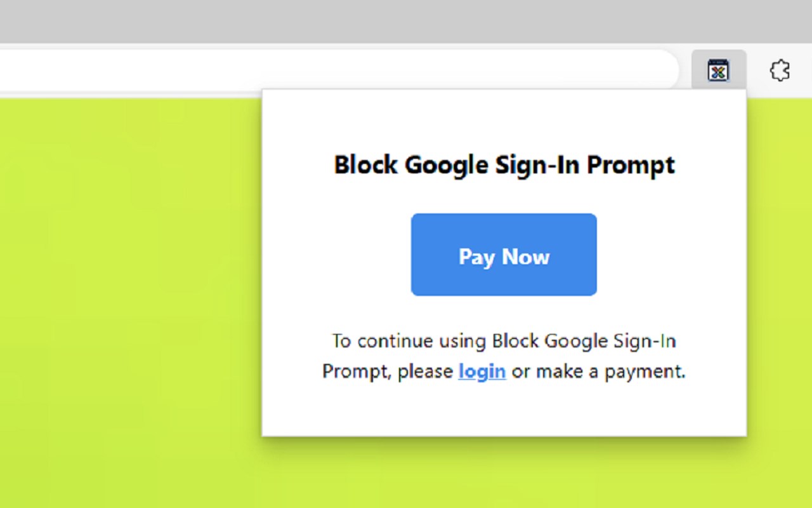Click the green page background left of popup
Image resolution: width=812 pixels, height=508 pixels.
pos(127,286)
